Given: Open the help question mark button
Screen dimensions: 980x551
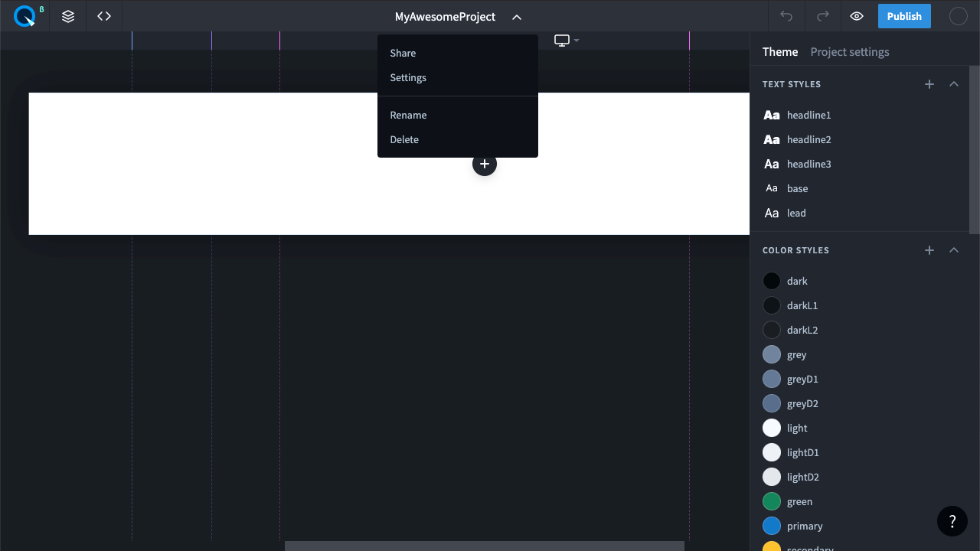Looking at the screenshot, I should (x=952, y=521).
